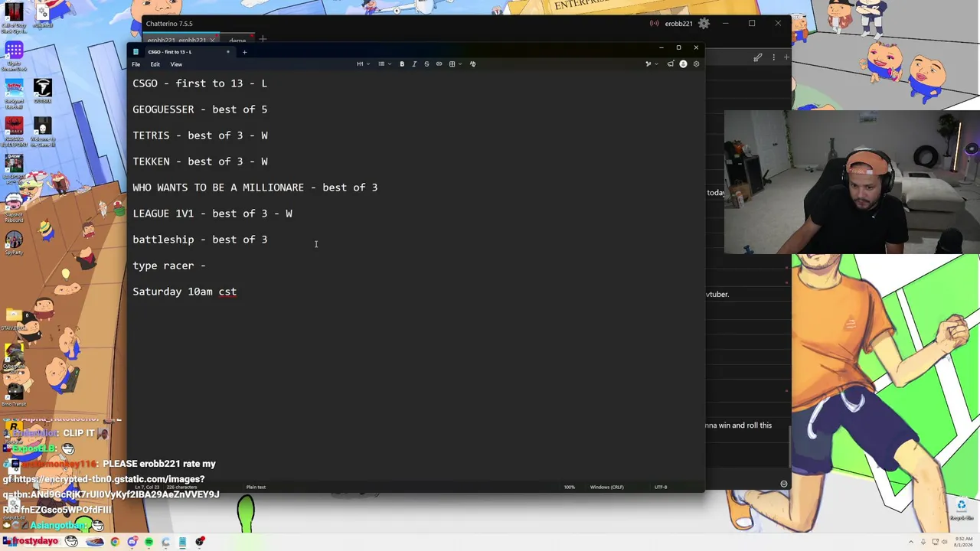Image resolution: width=980 pixels, height=551 pixels.
Task: Open Notepad settings gear
Action: [x=696, y=64]
